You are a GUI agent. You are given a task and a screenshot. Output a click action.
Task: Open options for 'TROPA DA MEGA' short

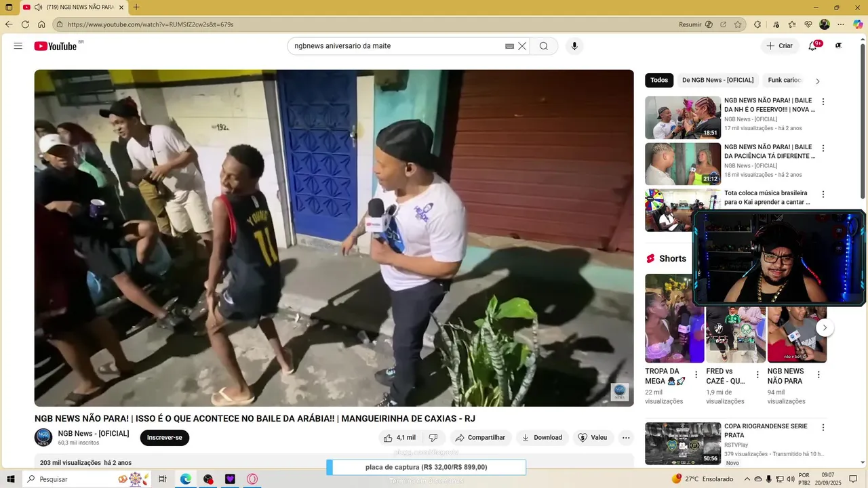point(696,375)
